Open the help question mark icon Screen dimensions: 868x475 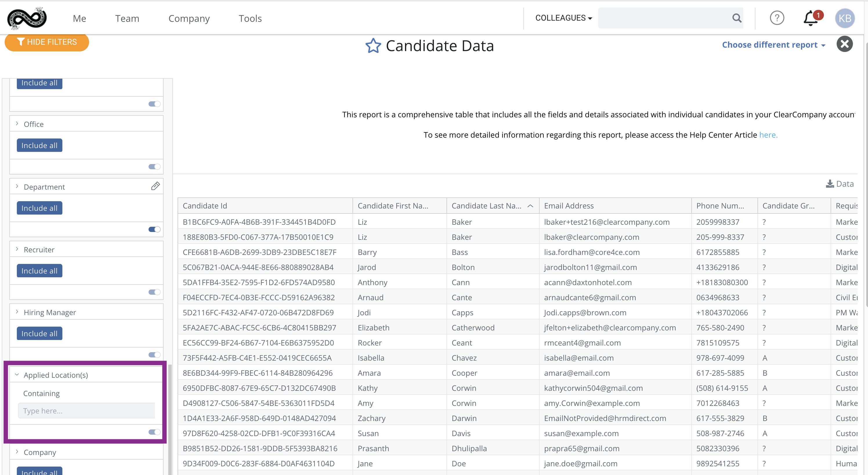(x=777, y=18)
